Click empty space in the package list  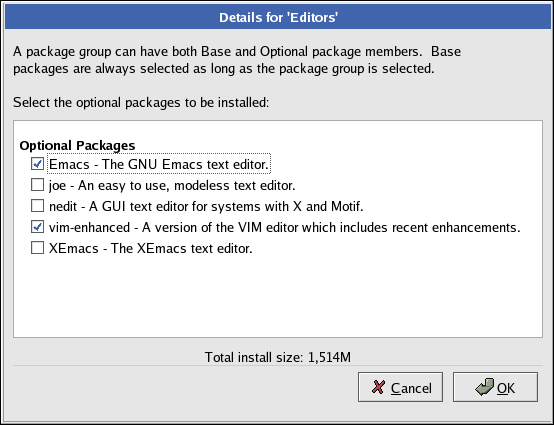[278, 297]
